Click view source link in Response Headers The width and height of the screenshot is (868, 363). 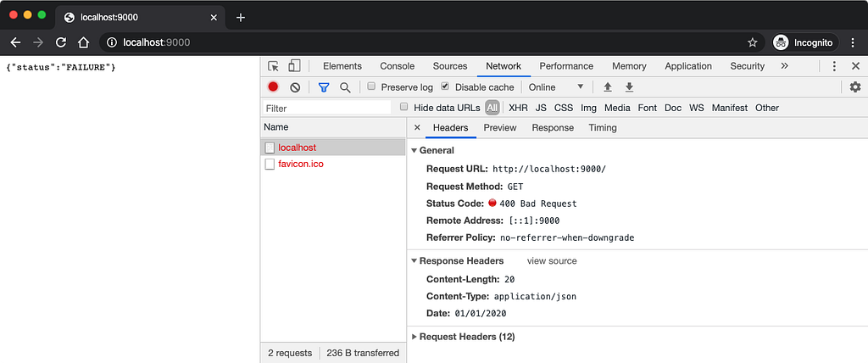click(552, 260)
